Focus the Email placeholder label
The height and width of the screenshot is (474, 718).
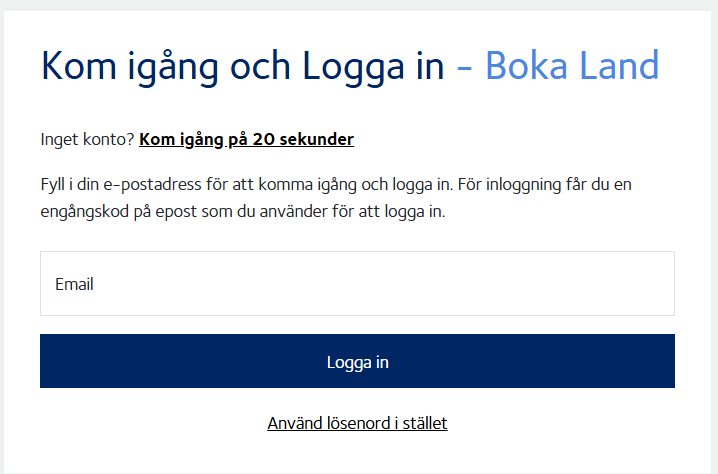point(75,284)
